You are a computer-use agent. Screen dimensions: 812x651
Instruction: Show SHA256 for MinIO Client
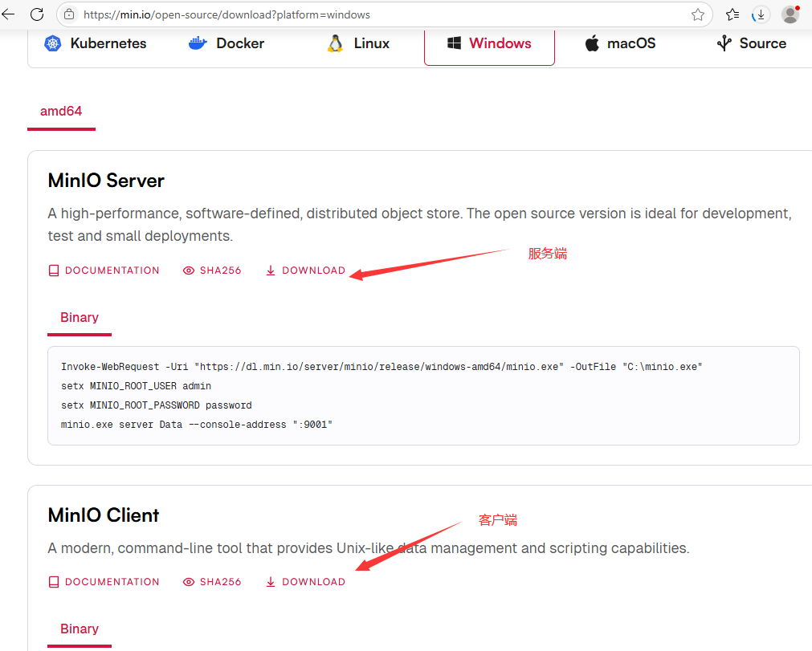tap(212, 582)
